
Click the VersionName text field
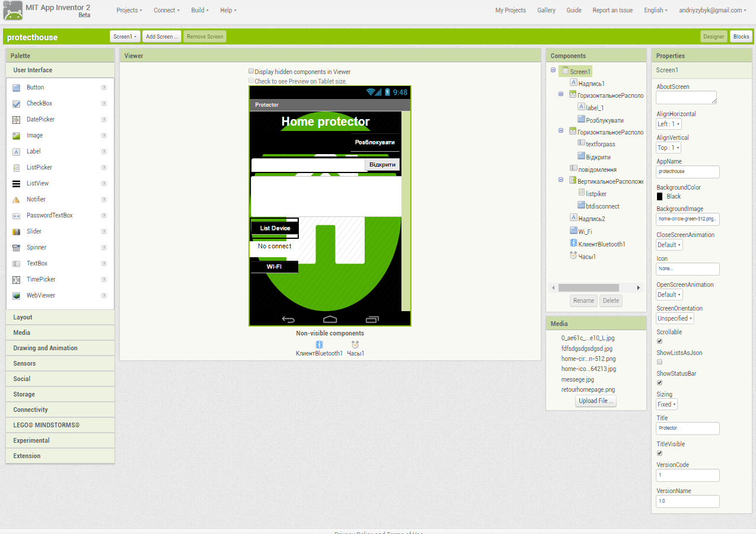(x=688, y=501)
